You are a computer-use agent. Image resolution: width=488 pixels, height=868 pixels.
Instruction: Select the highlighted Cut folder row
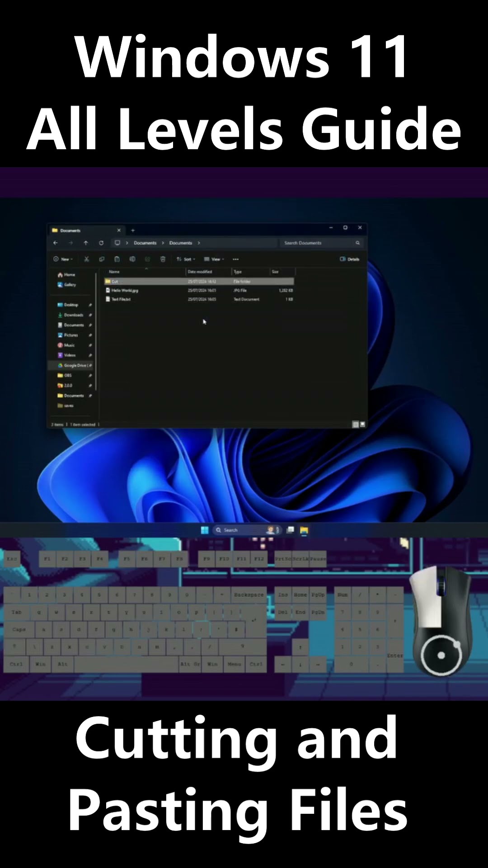point(199,281)
